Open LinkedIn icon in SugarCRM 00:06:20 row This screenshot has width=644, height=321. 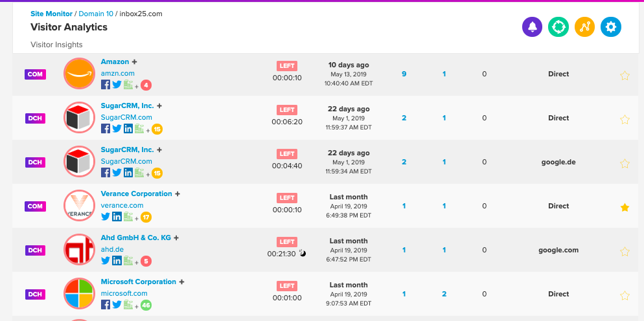pos(128,129)
